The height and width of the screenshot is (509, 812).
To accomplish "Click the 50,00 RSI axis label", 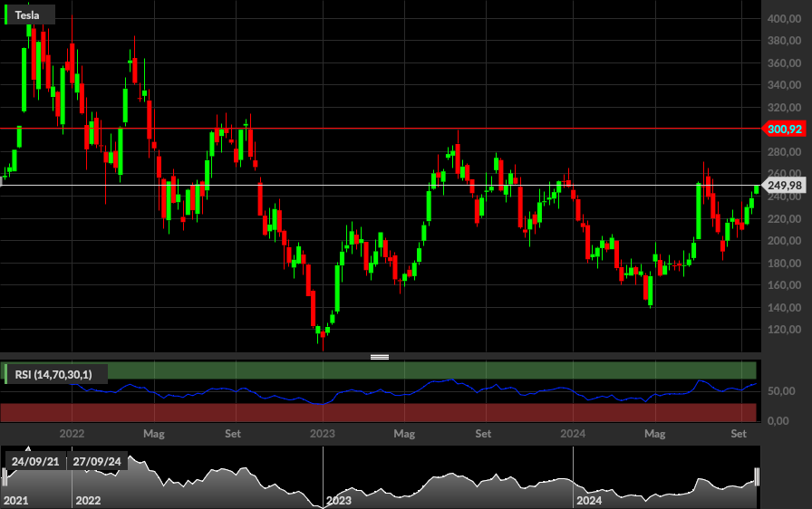I will pos(781,391).
